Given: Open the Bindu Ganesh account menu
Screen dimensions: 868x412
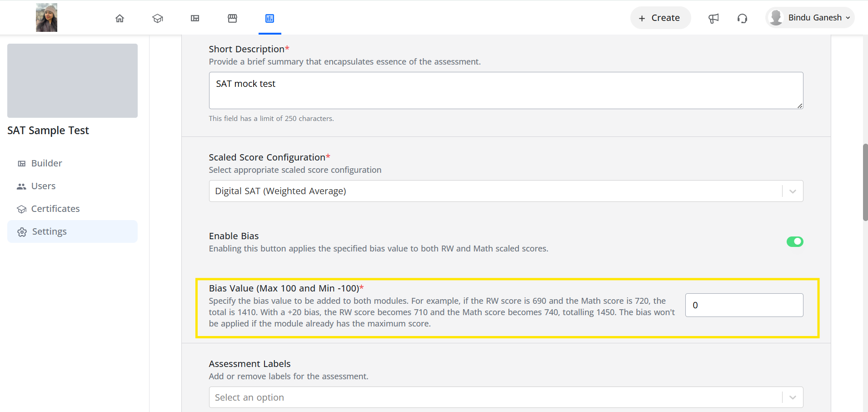Looking at the screenshot, I should click(810, 18).
